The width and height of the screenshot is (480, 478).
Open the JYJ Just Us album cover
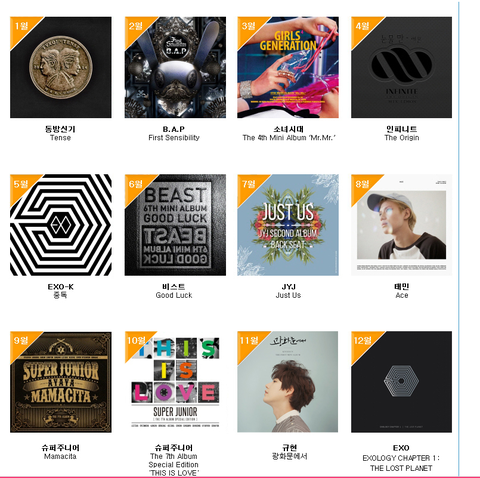coord(288,225)
